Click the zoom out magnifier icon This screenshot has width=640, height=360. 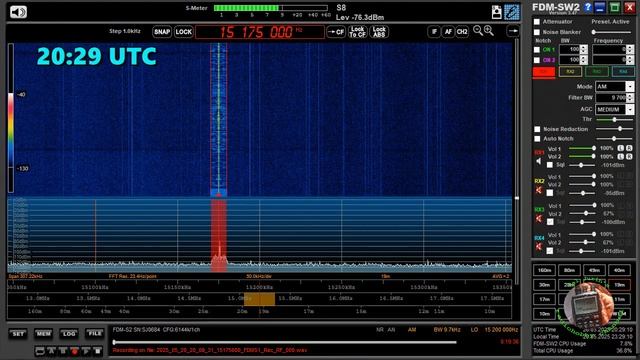(478, 31)
